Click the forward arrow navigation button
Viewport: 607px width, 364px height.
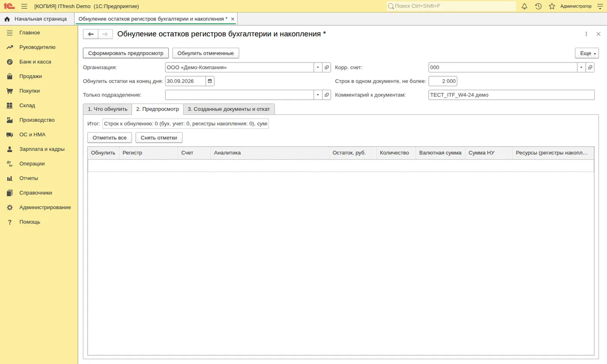click(105, 34)
